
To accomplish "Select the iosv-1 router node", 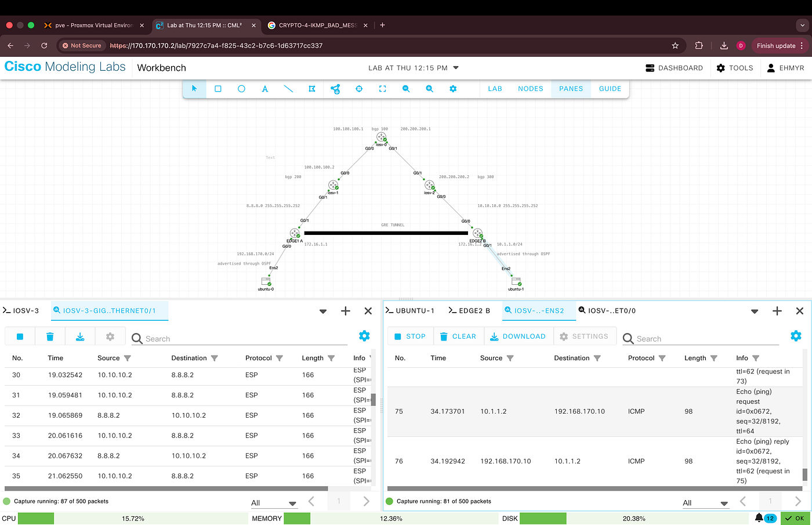I will coord(333,185).
